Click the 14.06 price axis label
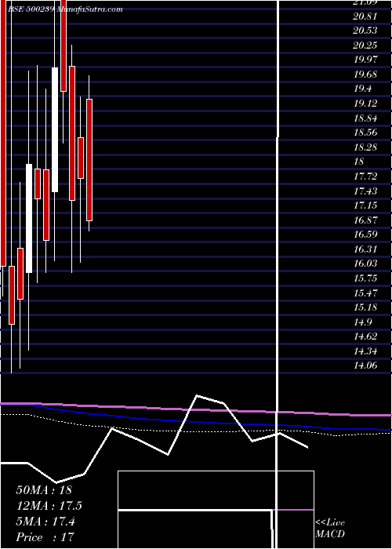Viewport: 392px width, 549px height. (x=365, y=365)
